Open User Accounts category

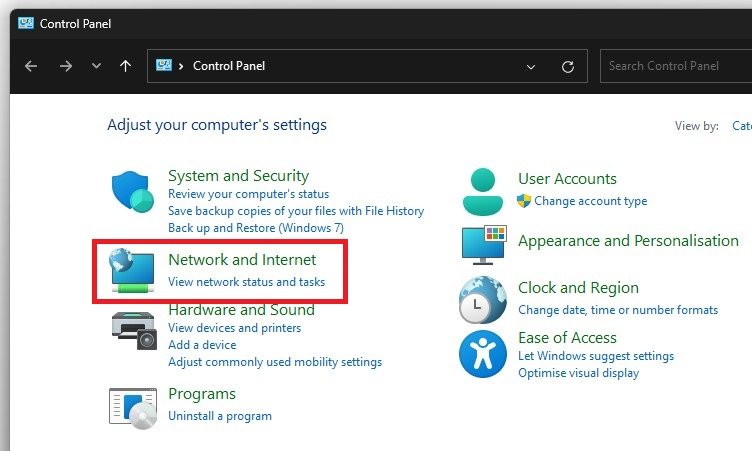pyautogui.click(x=567, y=179)
